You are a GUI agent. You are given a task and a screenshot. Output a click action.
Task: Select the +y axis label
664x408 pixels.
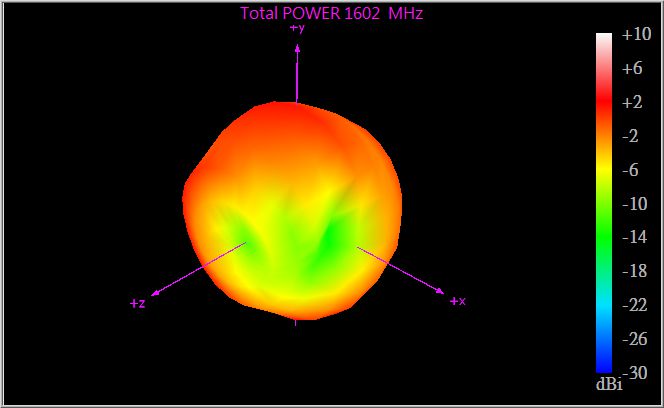pos(297,28)
